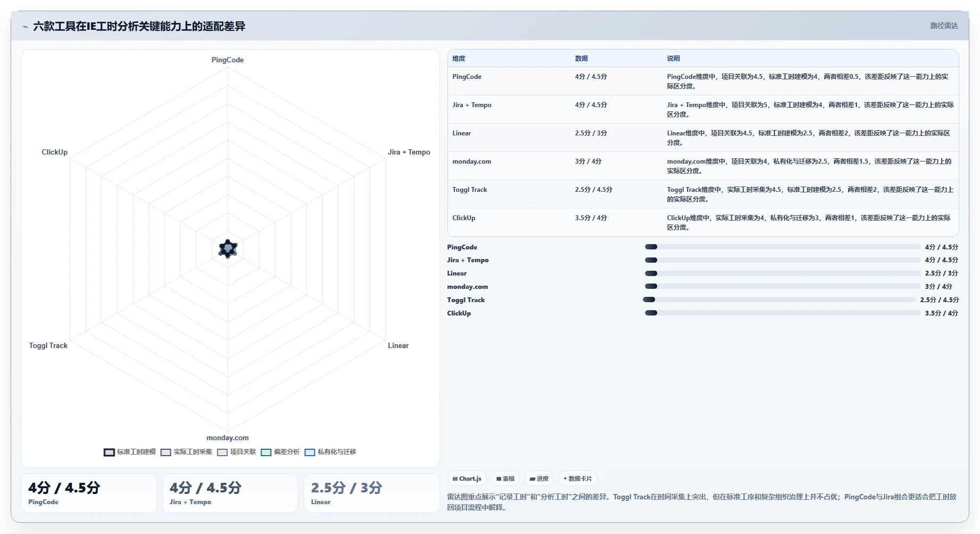Select the Linear table row name
980x534 pixels.
pyautogui.click(x=461, y=133)
